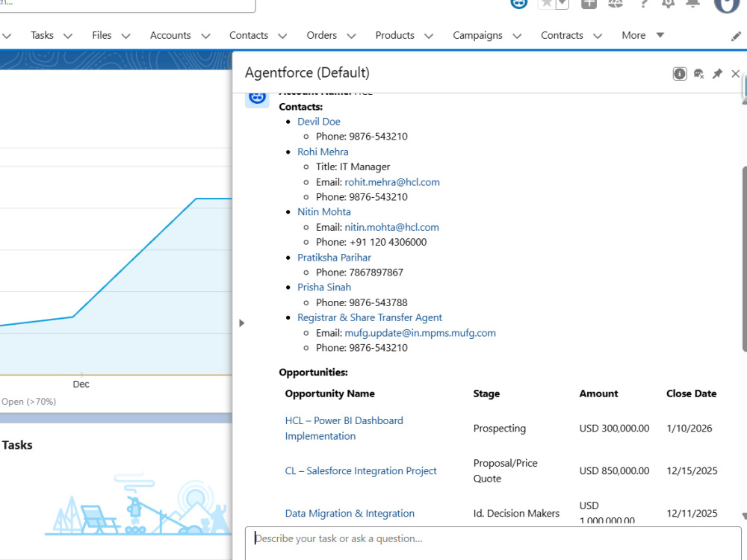
Task: Open the global actions plus icon
Action: 589,4
